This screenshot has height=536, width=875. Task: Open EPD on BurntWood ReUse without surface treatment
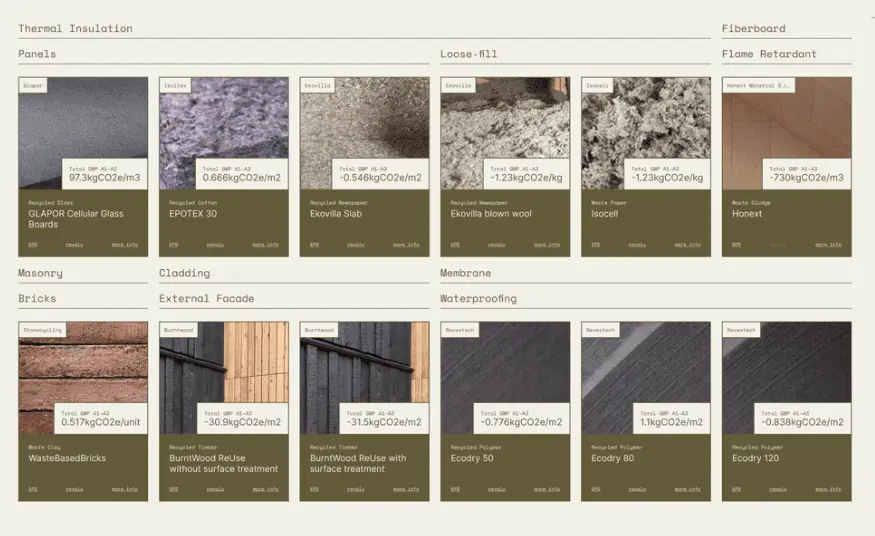pos(174,489)
